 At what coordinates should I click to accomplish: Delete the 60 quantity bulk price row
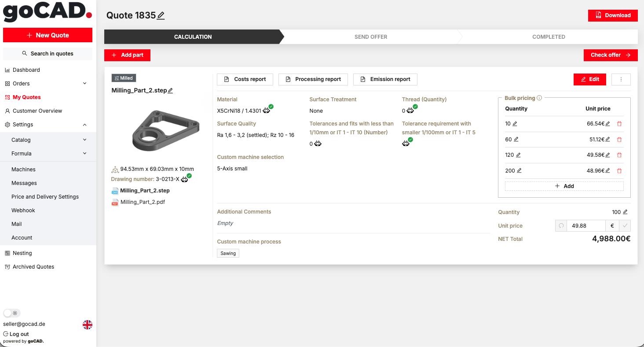(x=619, y=139)
